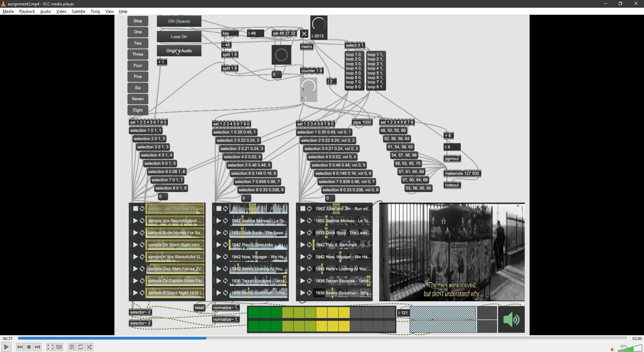Click the 'metro' object

307,47
